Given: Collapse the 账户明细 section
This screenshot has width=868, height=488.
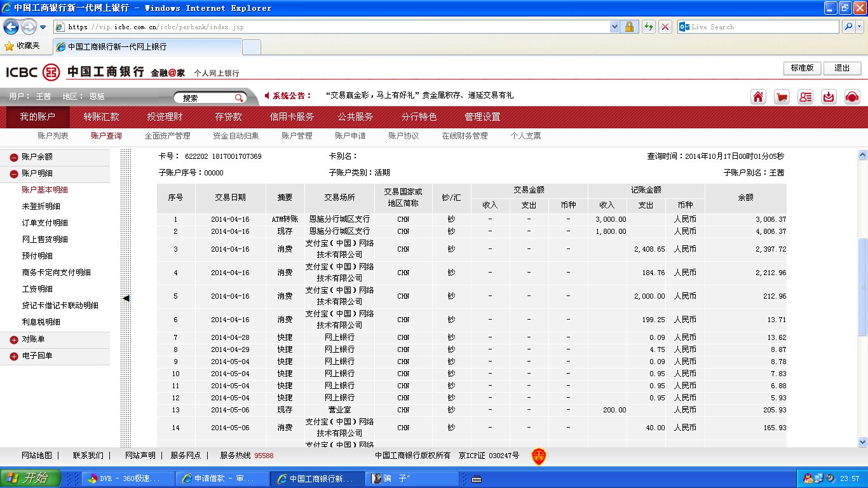Looking at the screenshot, I should [14, 173].
